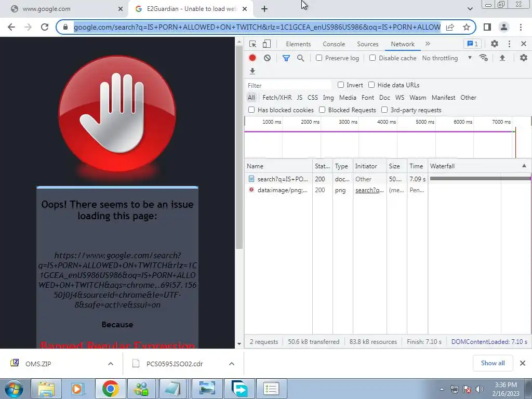Click the taskbar volume icon
This screenshot has height=399, width=532.
[479, 389]
